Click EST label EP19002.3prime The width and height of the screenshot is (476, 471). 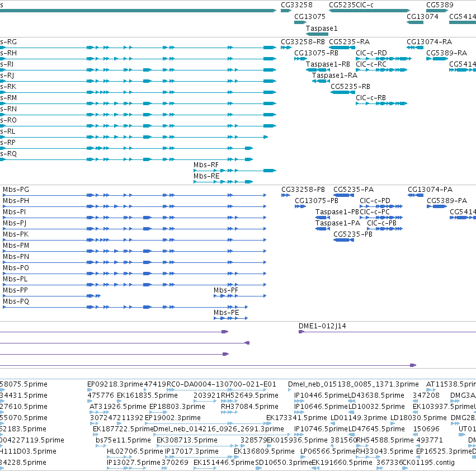tap(172, 418)
